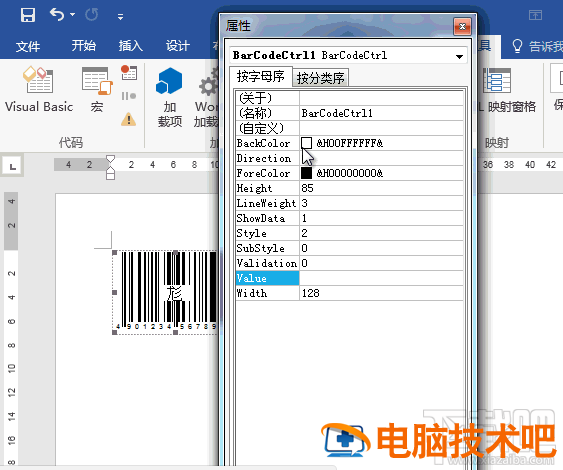The width and height of the screenshot is (563, 470).
Task: Select the Width property label
Action: pyautogui.click(x=267, y=293)
